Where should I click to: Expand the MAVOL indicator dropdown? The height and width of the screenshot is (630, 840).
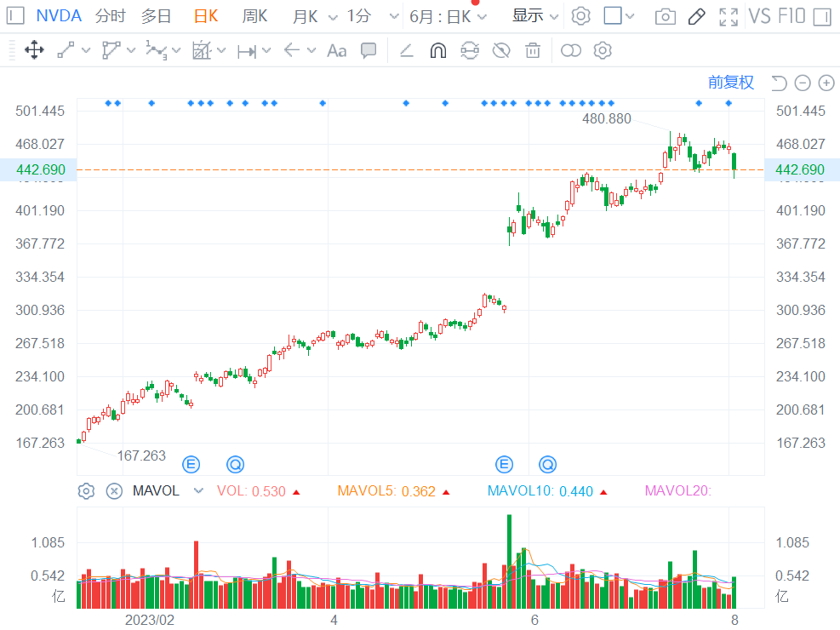[x=198, y=491]
